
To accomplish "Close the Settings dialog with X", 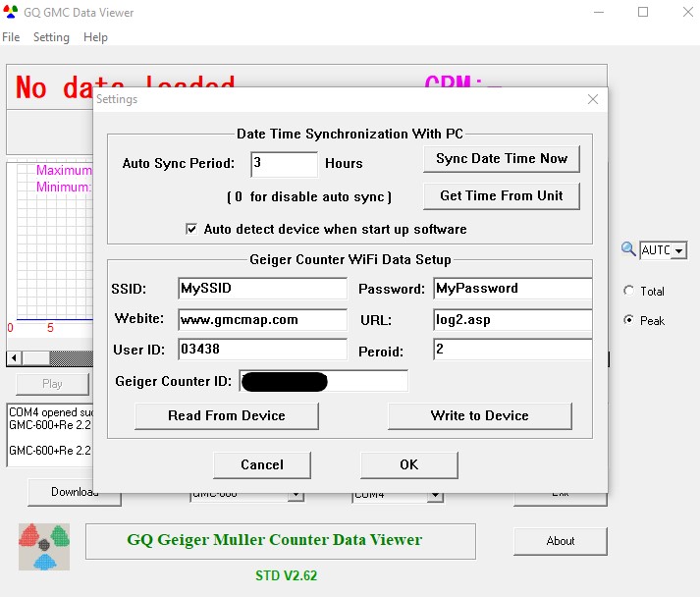I will (x=592, y=99).
